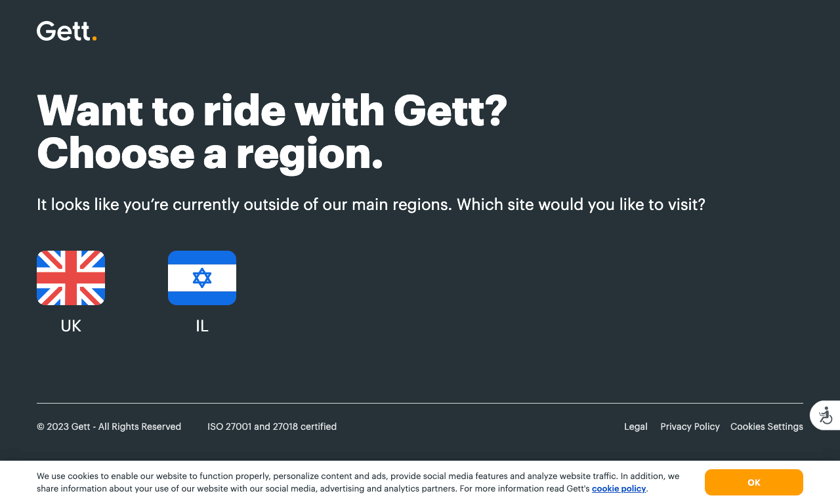The width and height of the screenshot is (840, 504).
Task: Open the Privacy Policy footer link
Action: (x=690, y=427)
